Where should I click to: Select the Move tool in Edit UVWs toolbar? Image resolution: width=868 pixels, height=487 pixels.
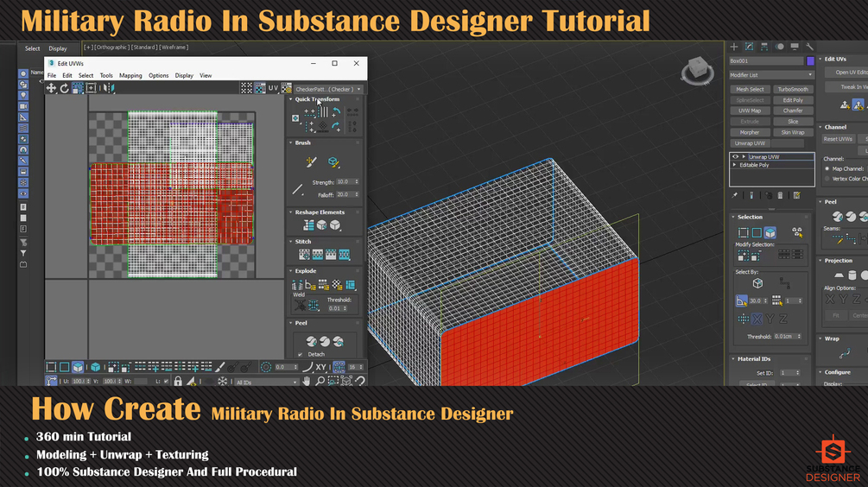[x=51, y=88]
